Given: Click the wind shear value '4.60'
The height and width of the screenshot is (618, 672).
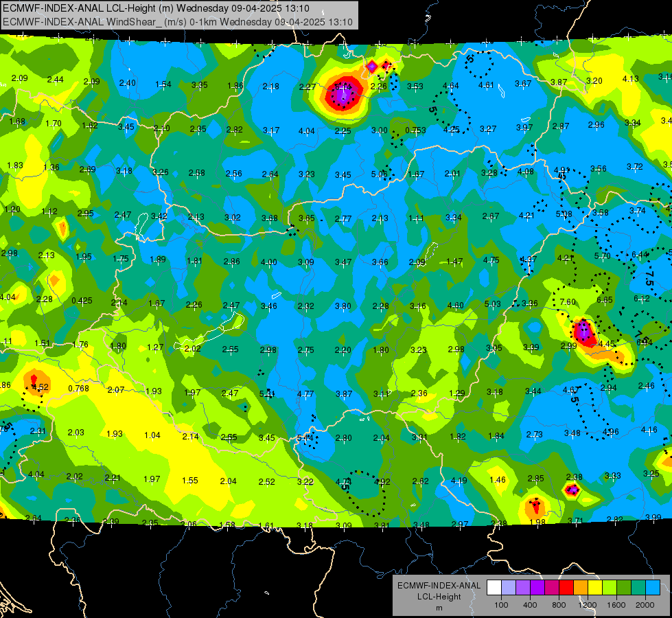Looking at the screenshot, I should [x=455, y=305].
